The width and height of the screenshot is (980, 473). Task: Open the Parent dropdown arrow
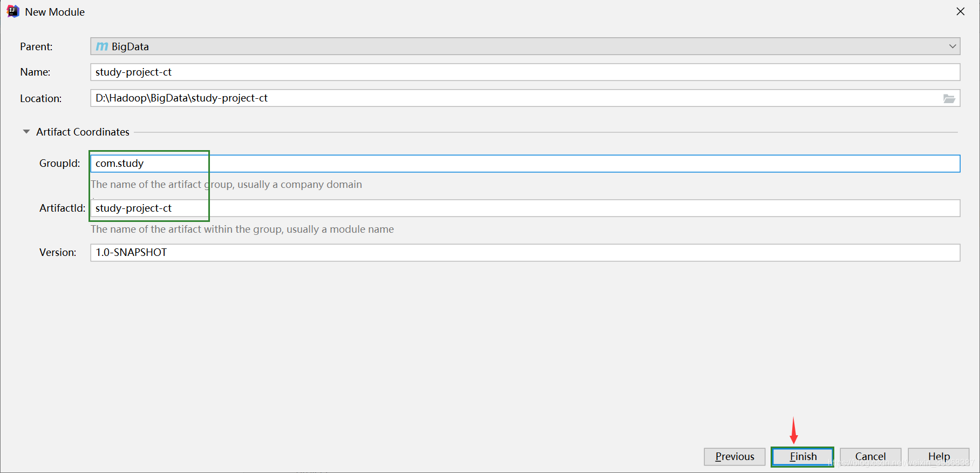[952, 46]
